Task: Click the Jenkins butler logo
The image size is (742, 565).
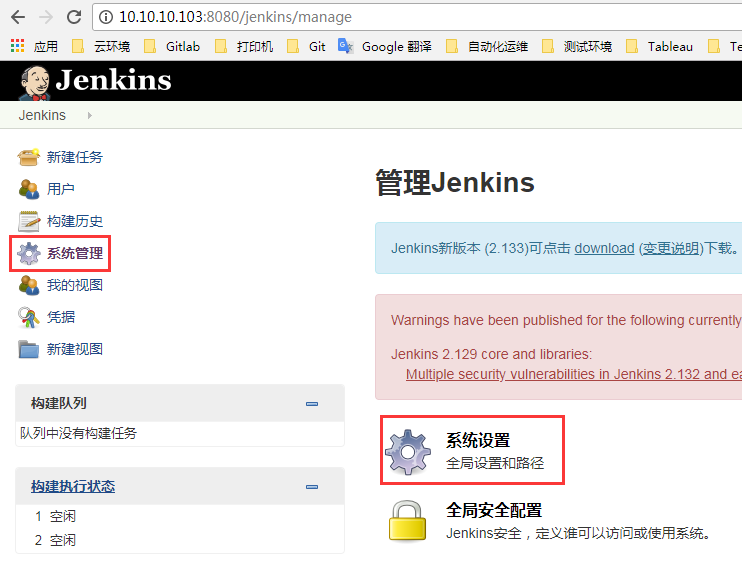Action: click(34, 82)
